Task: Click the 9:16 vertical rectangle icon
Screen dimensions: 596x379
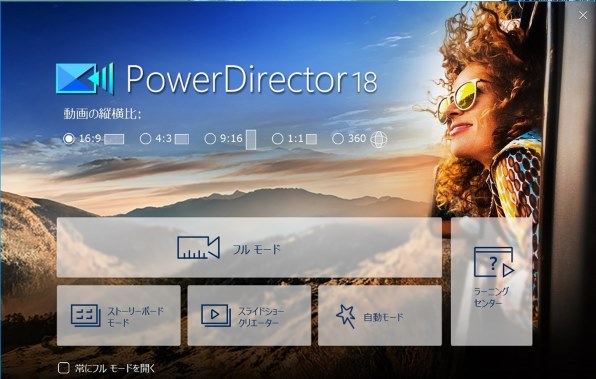Action: pos(251,140)
